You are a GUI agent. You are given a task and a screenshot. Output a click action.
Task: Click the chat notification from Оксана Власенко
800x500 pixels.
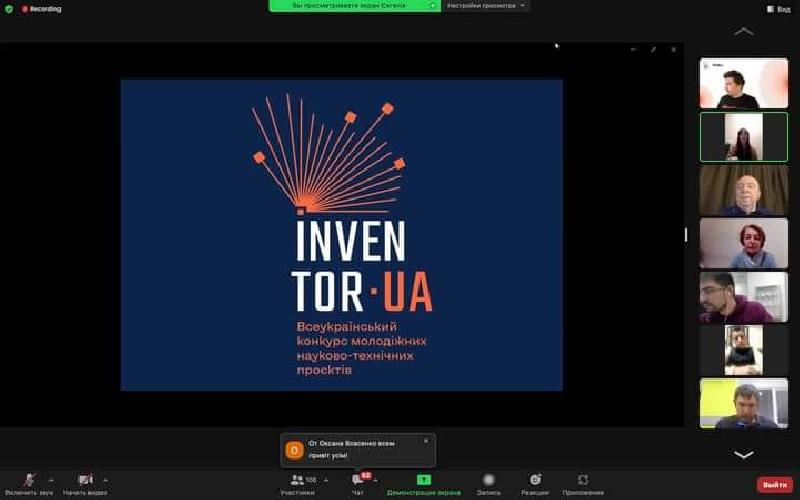pos(355,450)
